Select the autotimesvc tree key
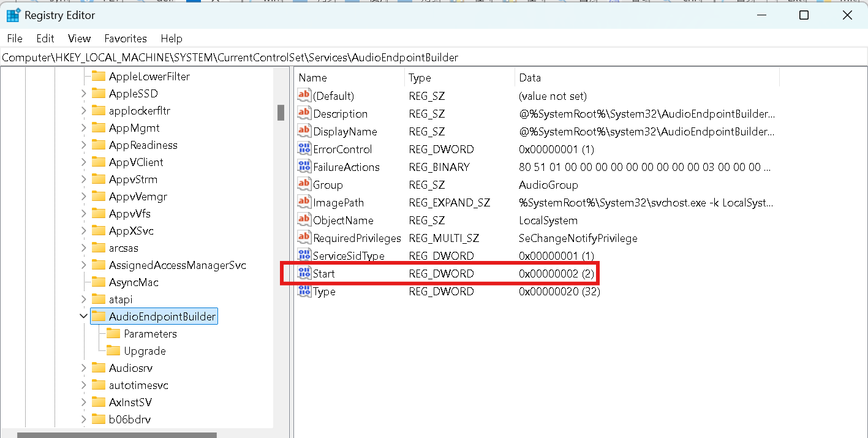 pos(138,385)
